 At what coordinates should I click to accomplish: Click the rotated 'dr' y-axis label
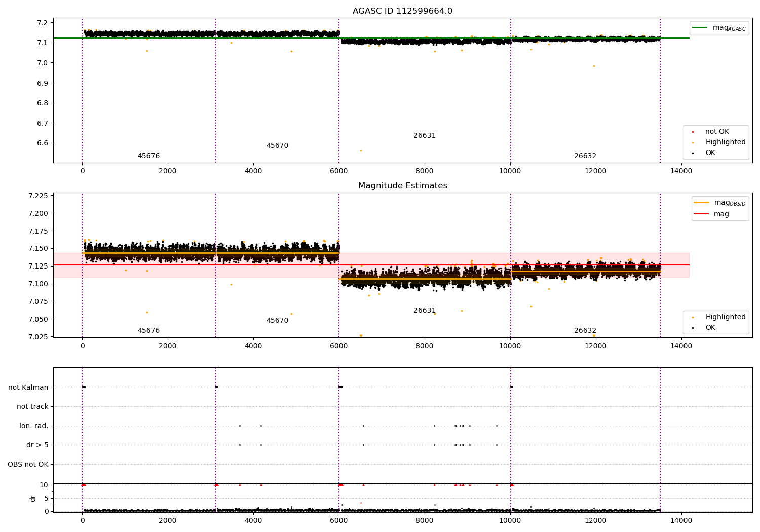[x=33, y=498]
